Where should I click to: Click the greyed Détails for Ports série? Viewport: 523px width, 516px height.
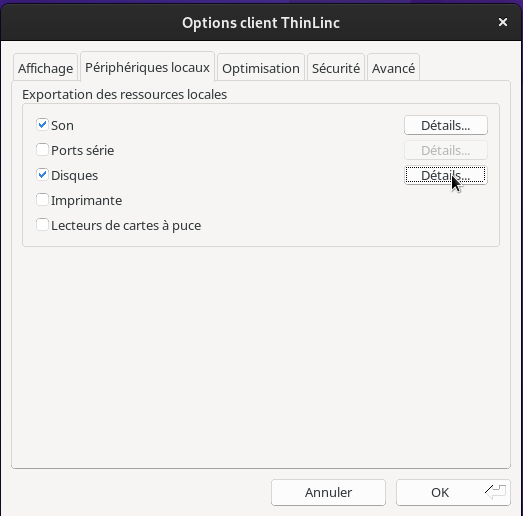[446, 150]
